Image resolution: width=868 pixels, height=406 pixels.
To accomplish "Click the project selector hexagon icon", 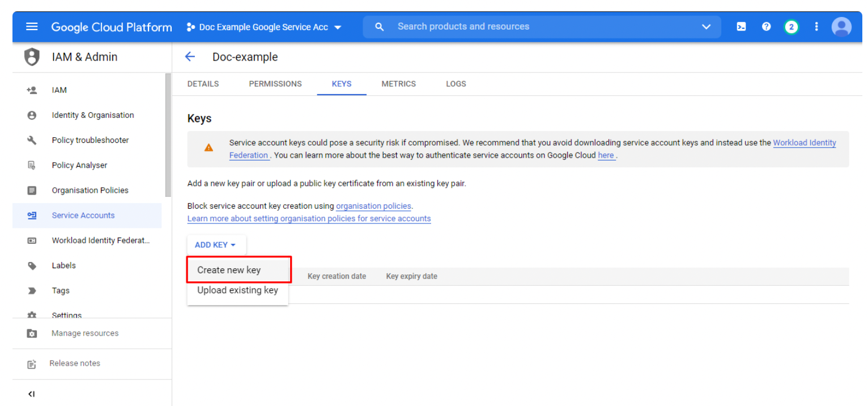I will tap(191, 27).
